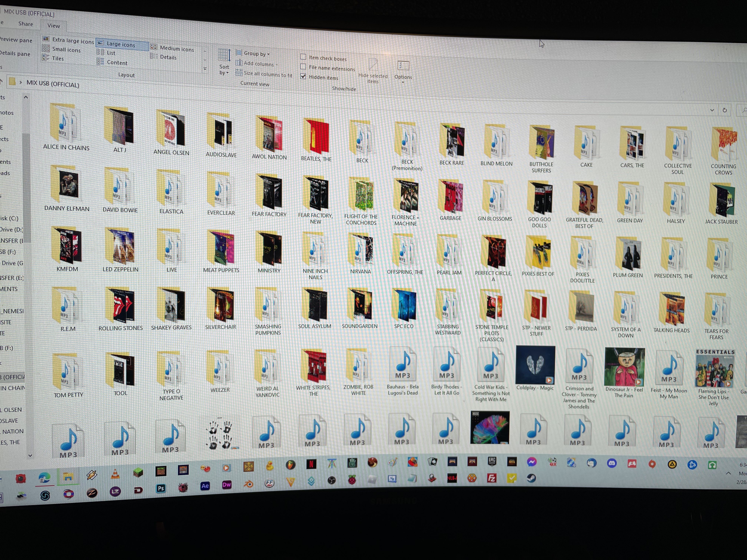Enable File name extensions checkbox
This screenshot has height=560, width=747.
(x=303, y=67)
